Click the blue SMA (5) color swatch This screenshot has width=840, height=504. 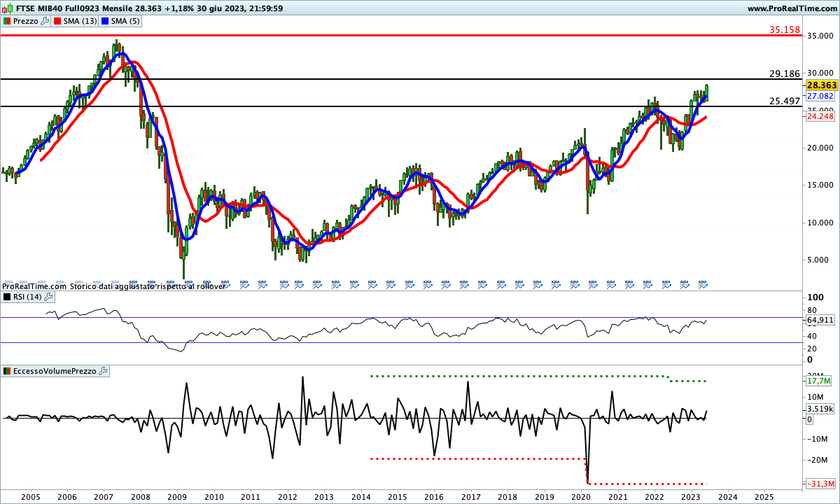coord(105,21)
